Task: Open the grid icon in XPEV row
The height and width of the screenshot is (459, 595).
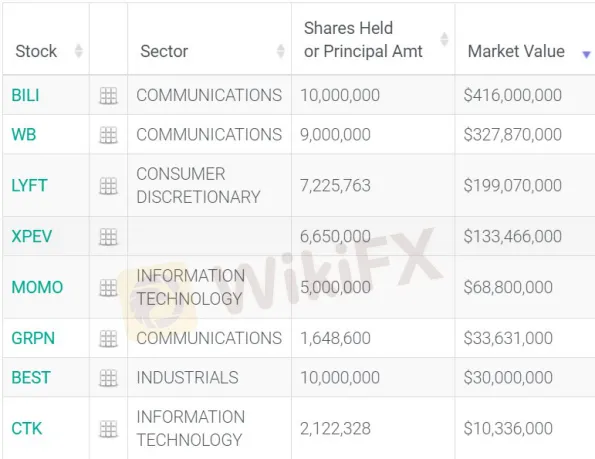Action: click(x=108, y=237)
